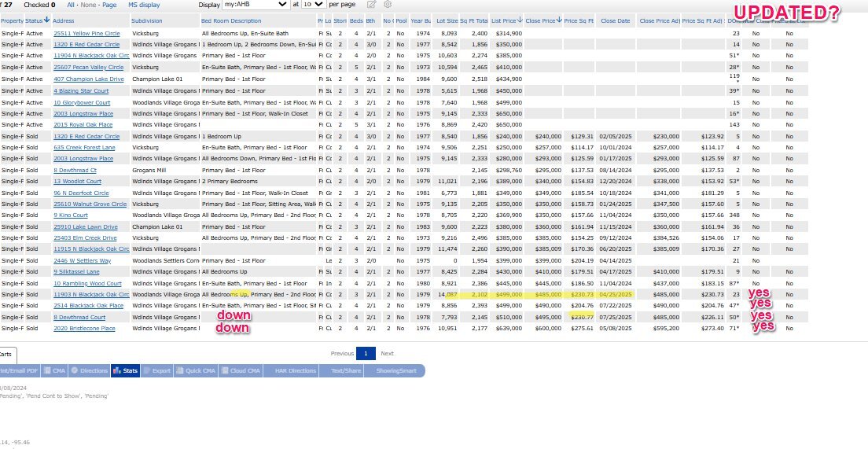Image resolution: width=868 pixels, height=449 pixels.
Task: Select None checked link
Action: (88, 5)
